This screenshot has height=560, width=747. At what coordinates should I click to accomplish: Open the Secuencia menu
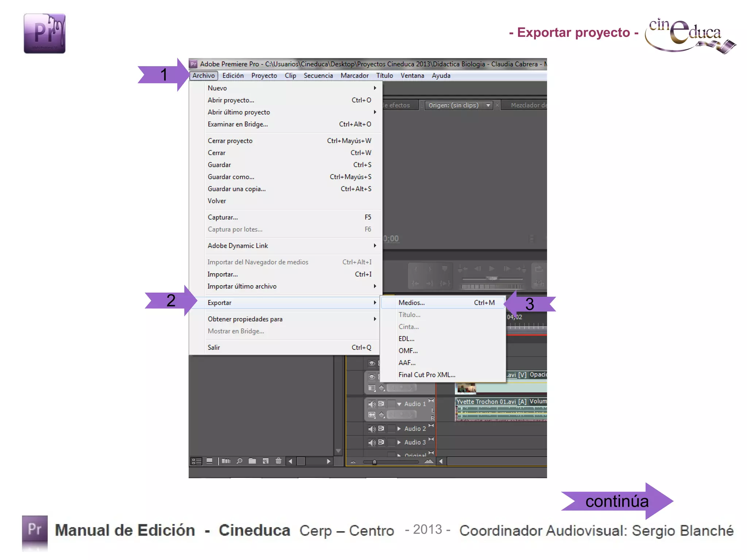(318, 76)
